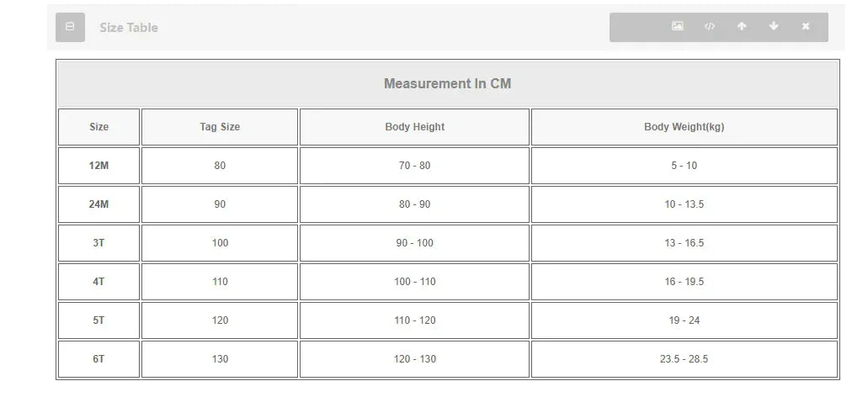Screen dimensions: 868x397
Task: Click body weight 23.5 - 28.5 cell
Action: pos(684,359)
